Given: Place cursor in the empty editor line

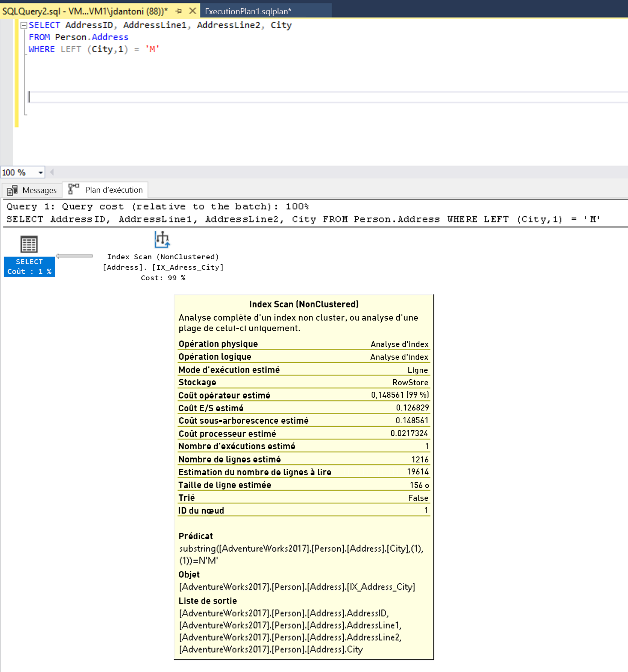Looking at the screenshot, I should click(x=327, y=97).
